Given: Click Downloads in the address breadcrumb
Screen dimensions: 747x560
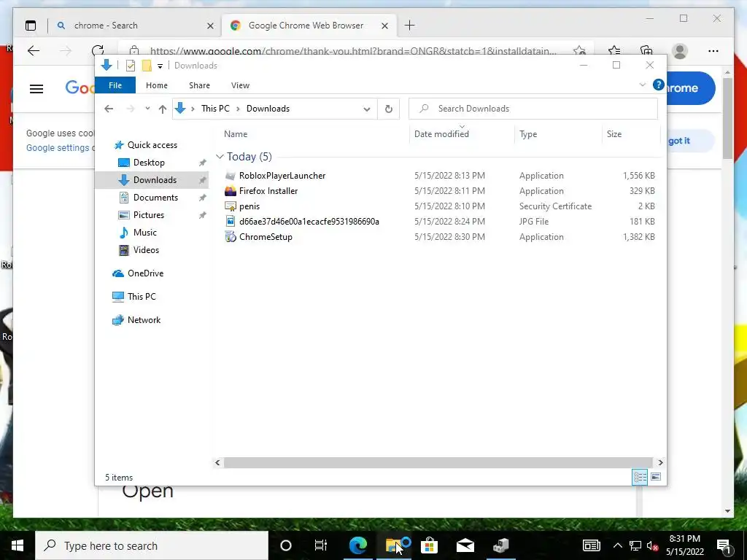Looking at the screenshot, I should 268,109.
